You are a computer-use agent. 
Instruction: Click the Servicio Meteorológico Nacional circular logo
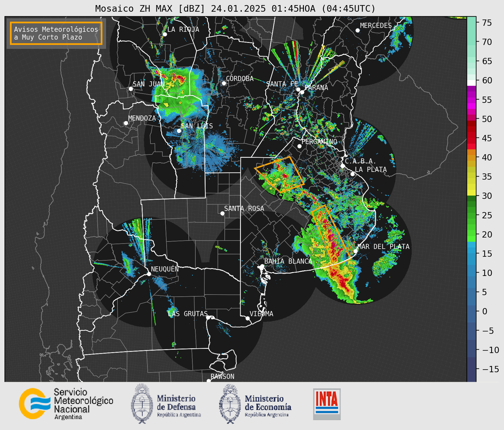34,403
